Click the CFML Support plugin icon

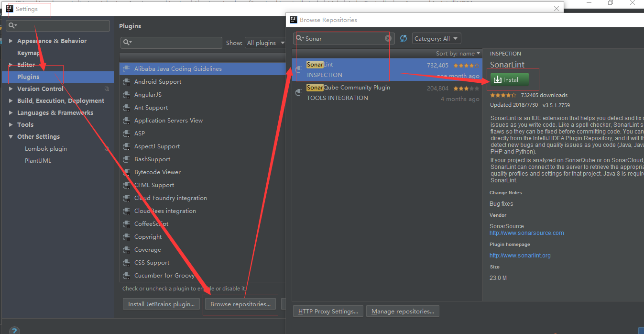(x=127, y=185)
